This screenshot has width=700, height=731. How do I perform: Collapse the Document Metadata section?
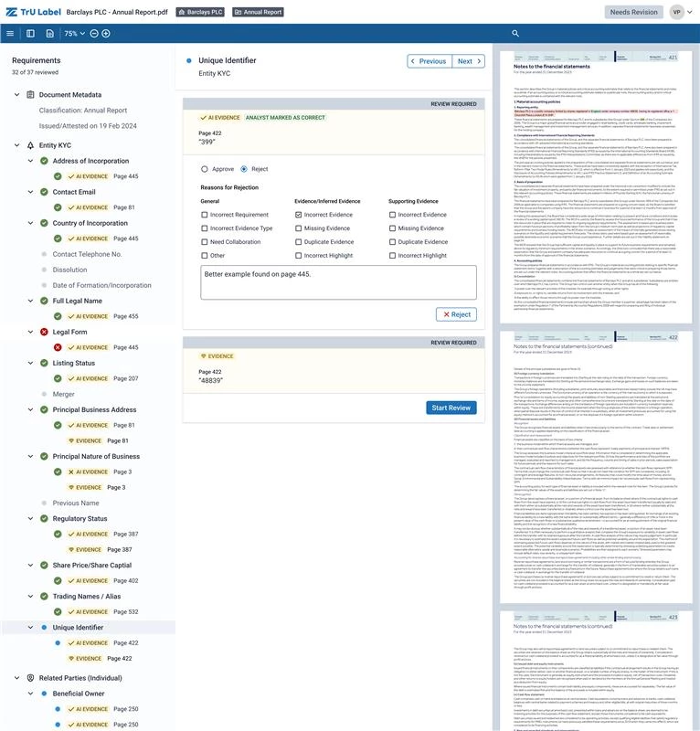[16, 95]
